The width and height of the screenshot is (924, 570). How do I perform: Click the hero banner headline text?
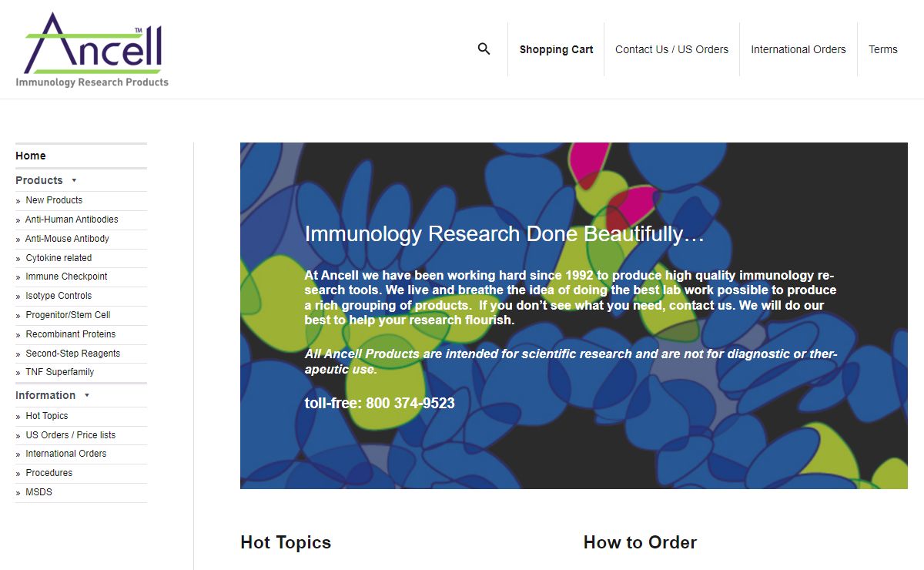pyautogui.click(x=504, y=234)
